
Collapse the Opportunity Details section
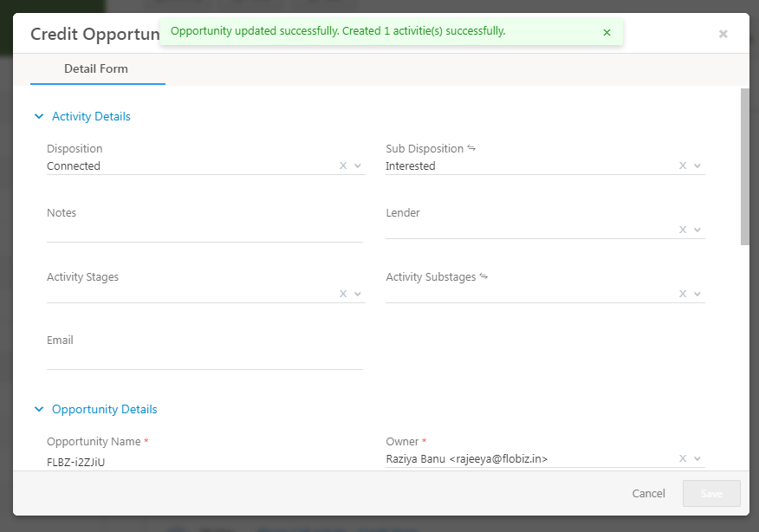[38, 409]
